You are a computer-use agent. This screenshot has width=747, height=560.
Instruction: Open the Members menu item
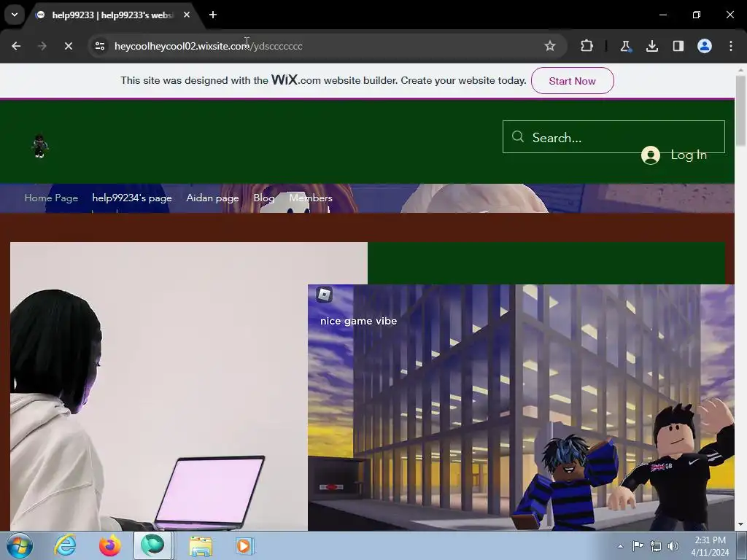(x=311, y=198)
